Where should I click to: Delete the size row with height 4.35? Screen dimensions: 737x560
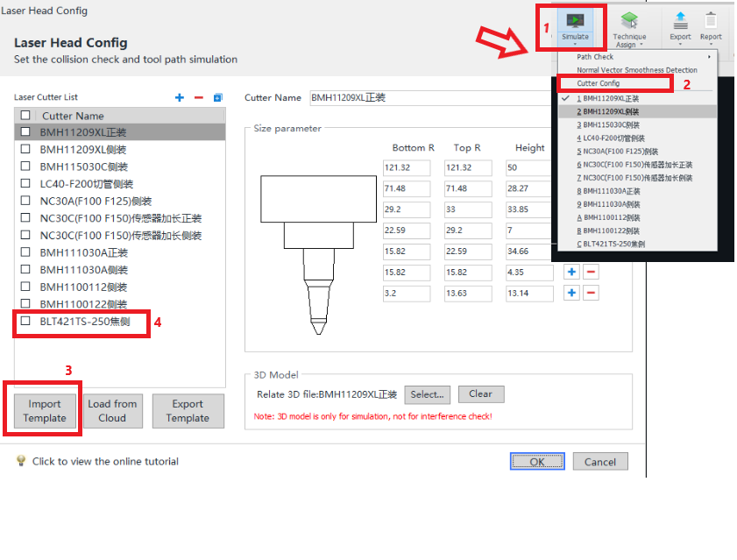pyautogui.click(x=591, y=272)
